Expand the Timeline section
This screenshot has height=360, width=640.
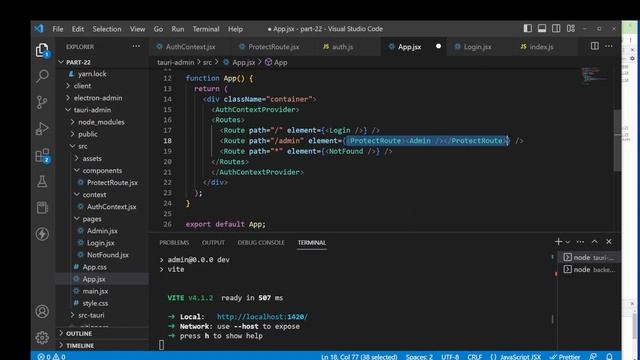pyautogui.click(x=102, y=345)
